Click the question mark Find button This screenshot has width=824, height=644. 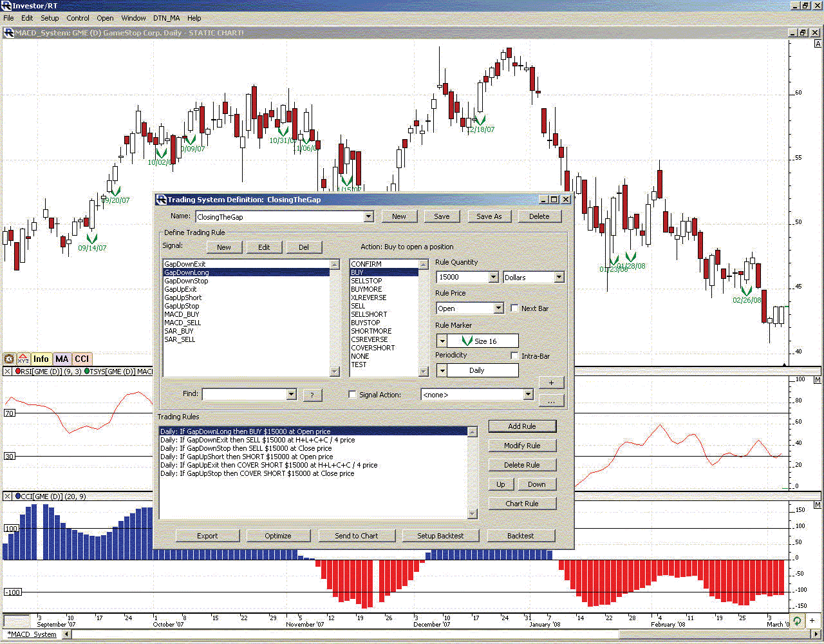point(312,395)
